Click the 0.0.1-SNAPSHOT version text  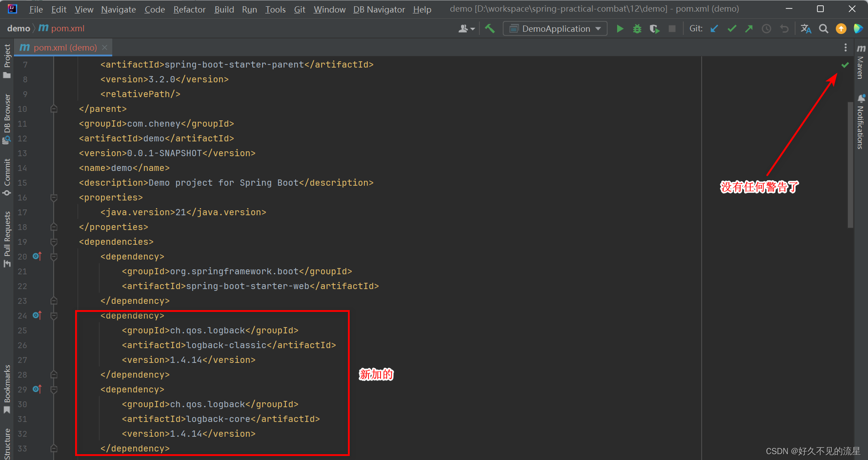click(165, 153)
